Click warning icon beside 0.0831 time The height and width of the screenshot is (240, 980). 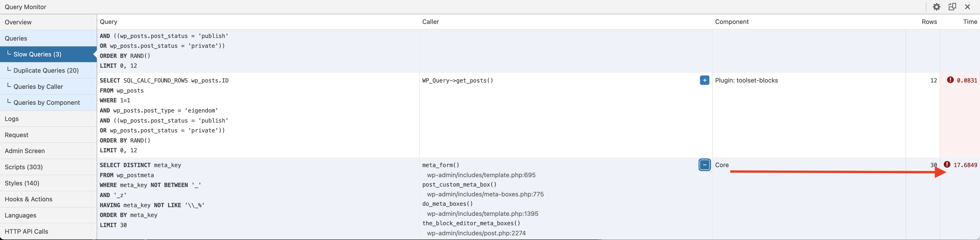point(950,80)
